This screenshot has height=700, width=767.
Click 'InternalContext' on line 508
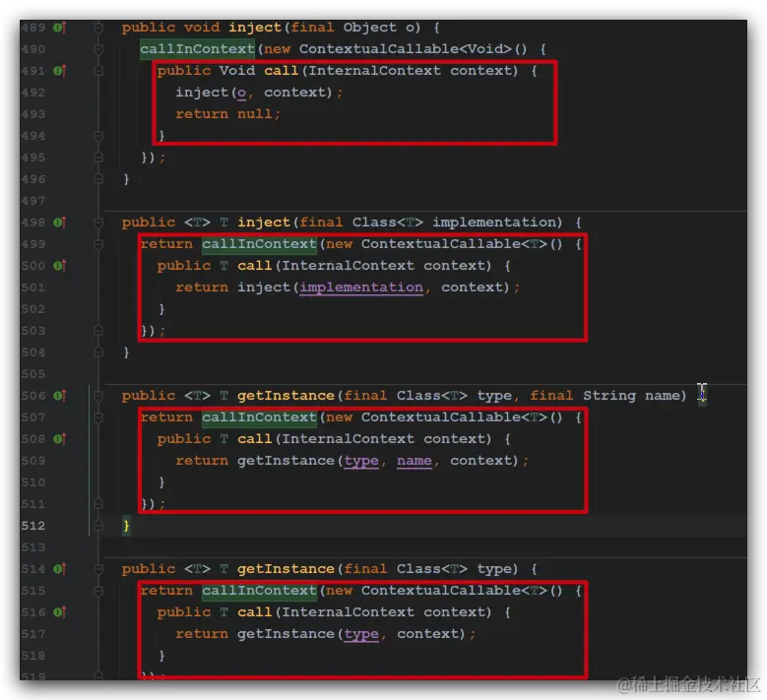coord(348,439)
